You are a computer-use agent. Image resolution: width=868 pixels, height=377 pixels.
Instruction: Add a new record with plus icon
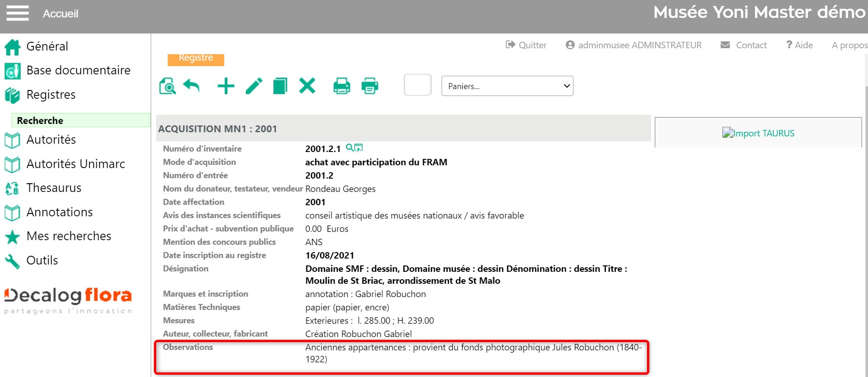pyautogui.click(x=226, y=86)
